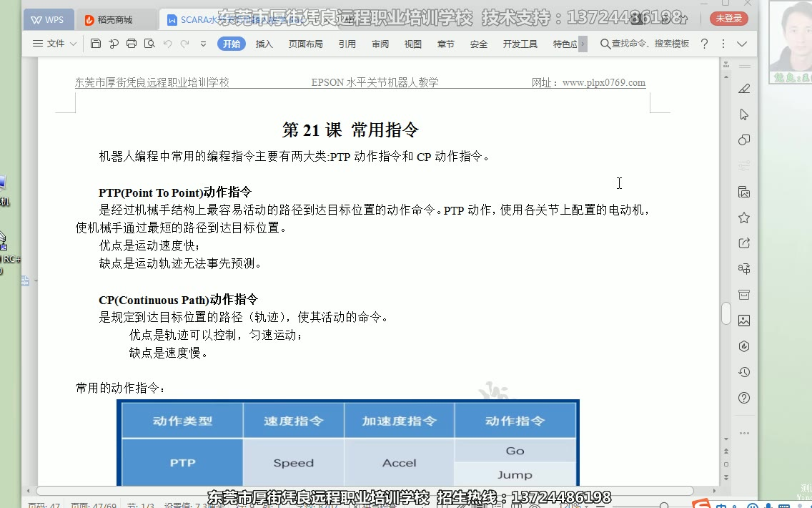Click the undo arrow icon
This screenshot has height=508, width=812.
(167, 44)
